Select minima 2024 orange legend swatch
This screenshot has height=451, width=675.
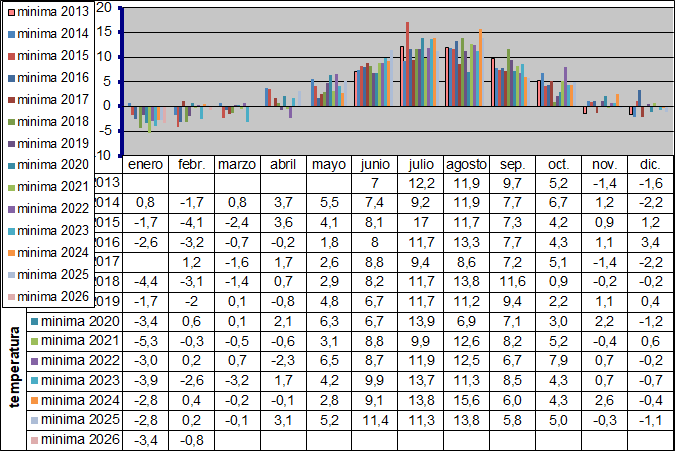[10, 253]
